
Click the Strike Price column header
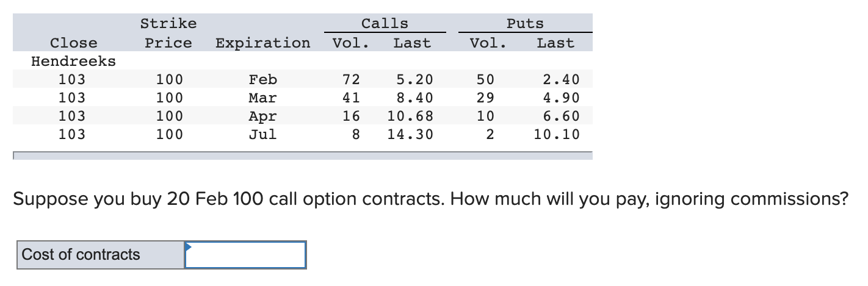168,34
